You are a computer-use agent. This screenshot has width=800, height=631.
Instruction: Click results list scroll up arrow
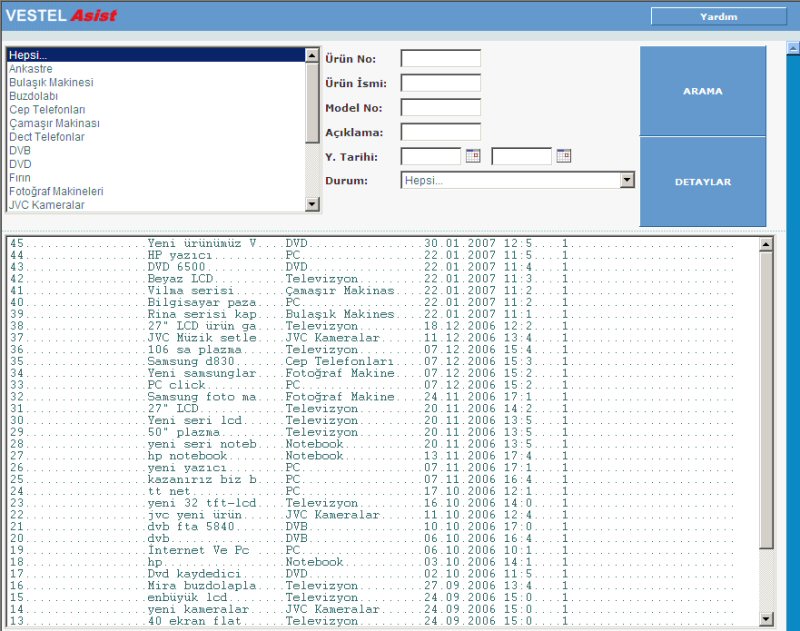pos(766,245)
